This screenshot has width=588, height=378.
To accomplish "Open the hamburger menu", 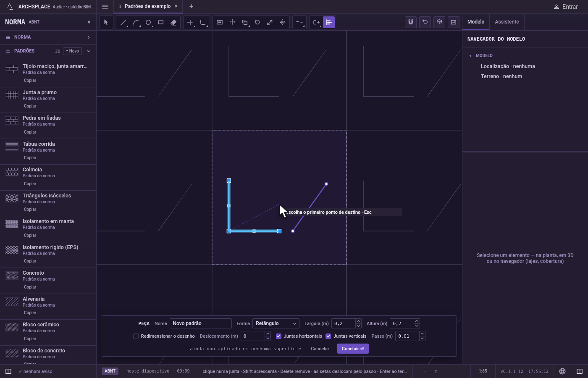I will click(x=105, y=7).
